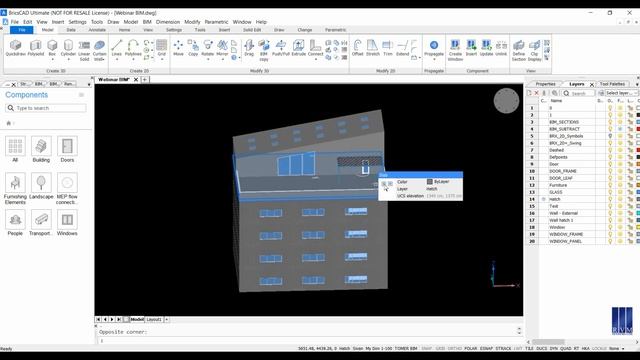Open Building components category
The width and height of the screenshot is (640, 360).
click(x=41, y=149)
